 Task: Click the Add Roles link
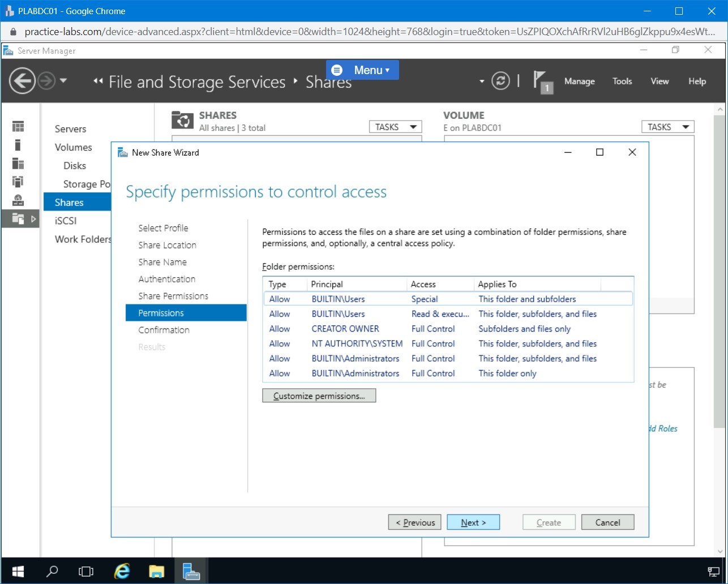[662, 428]
